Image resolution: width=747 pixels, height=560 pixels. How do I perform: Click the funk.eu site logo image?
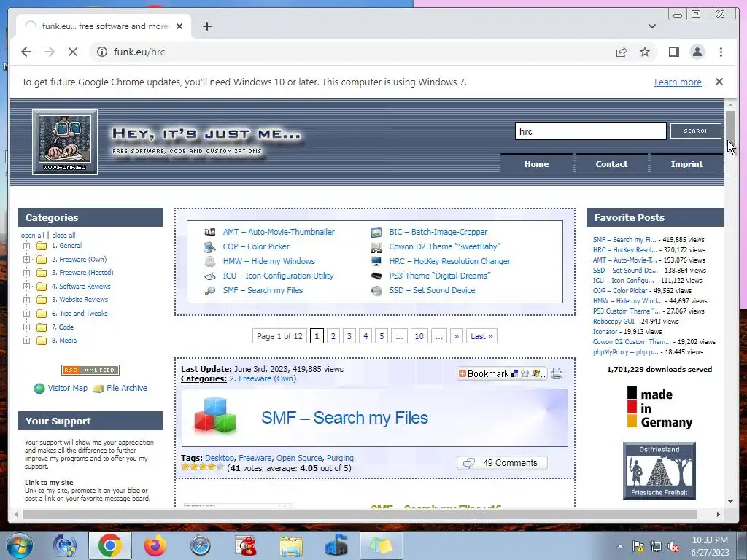coord(65,142)
